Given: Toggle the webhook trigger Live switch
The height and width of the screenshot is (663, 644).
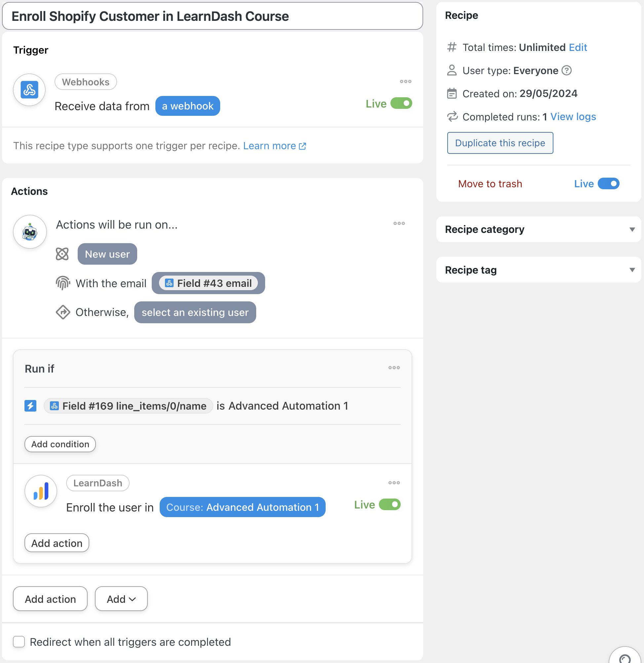Looking at the screenshot, I should [401, 103].
